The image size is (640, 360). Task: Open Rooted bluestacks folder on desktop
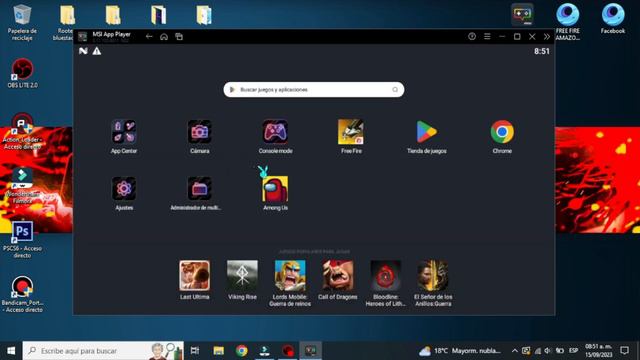(x=66, y=22)
